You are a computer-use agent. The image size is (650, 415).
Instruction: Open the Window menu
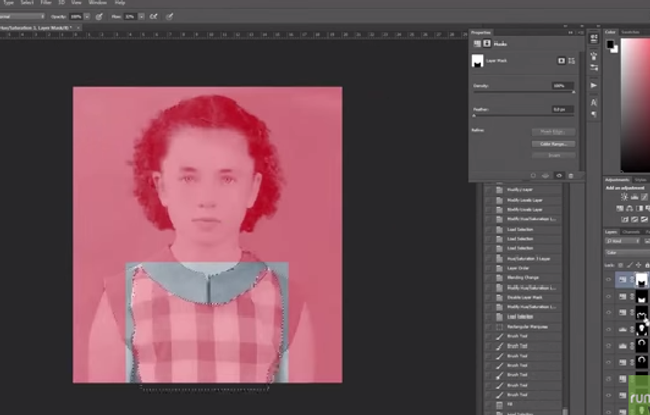click(x=98, y=2)
